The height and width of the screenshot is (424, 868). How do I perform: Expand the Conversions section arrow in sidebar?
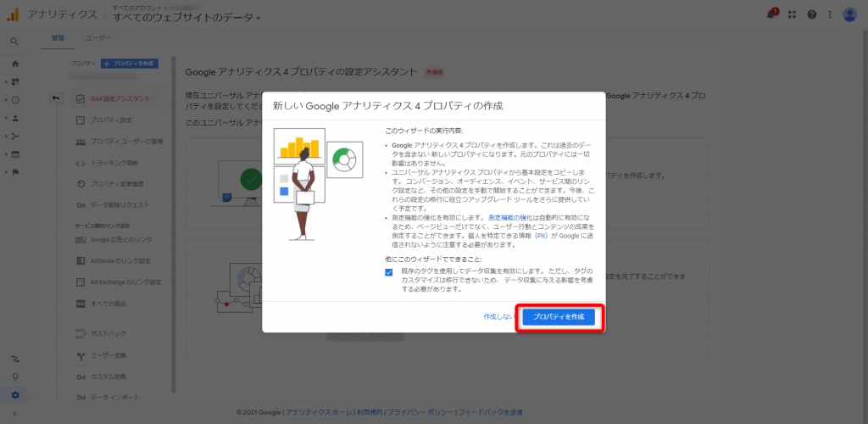pyautogui.click(x=6, y=172)
